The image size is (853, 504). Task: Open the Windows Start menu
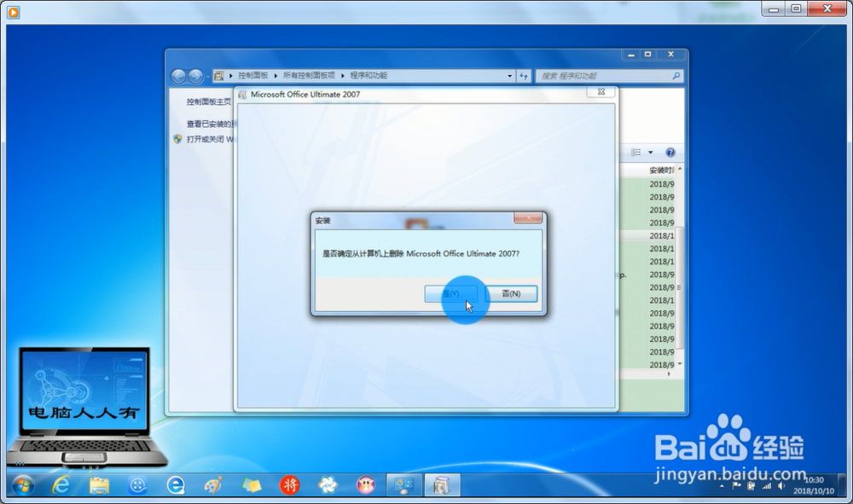[23, 485]
